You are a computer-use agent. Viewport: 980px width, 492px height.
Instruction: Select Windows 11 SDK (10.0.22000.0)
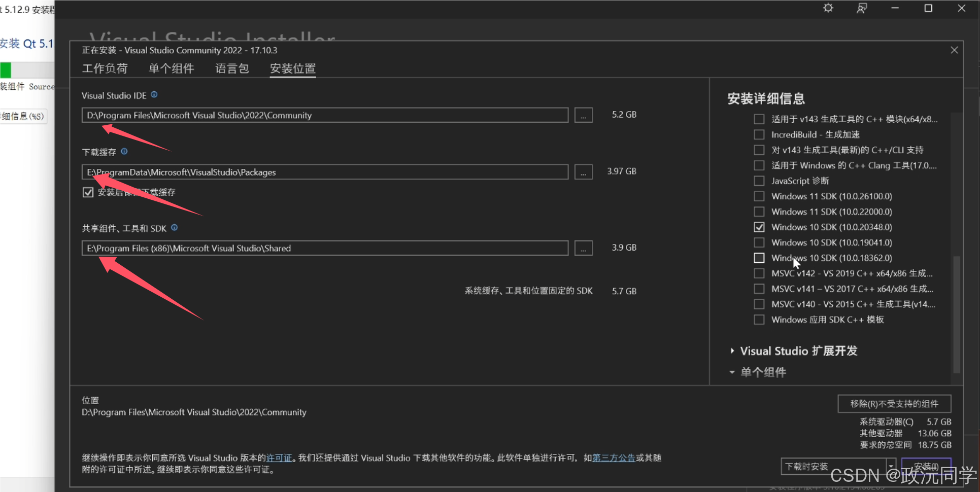point(759,212)
